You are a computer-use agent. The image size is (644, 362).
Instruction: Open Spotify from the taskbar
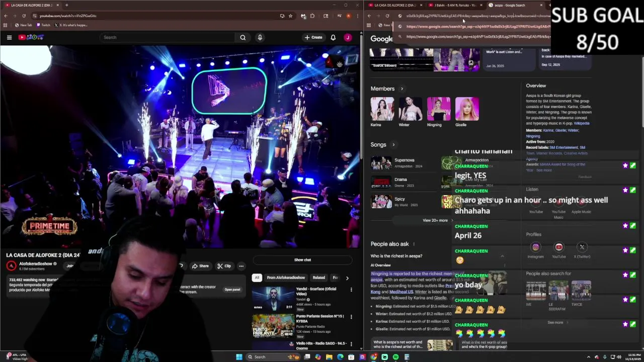tap(395, 357)
